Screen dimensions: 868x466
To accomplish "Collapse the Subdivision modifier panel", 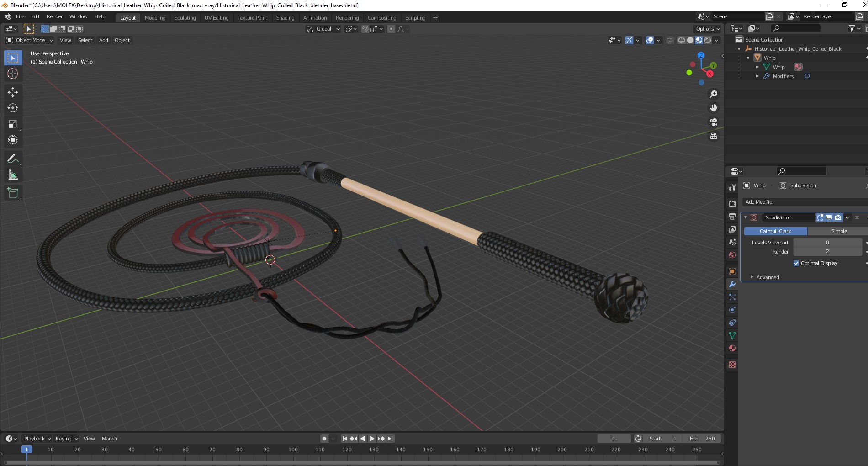I will [x=746, y=217].
